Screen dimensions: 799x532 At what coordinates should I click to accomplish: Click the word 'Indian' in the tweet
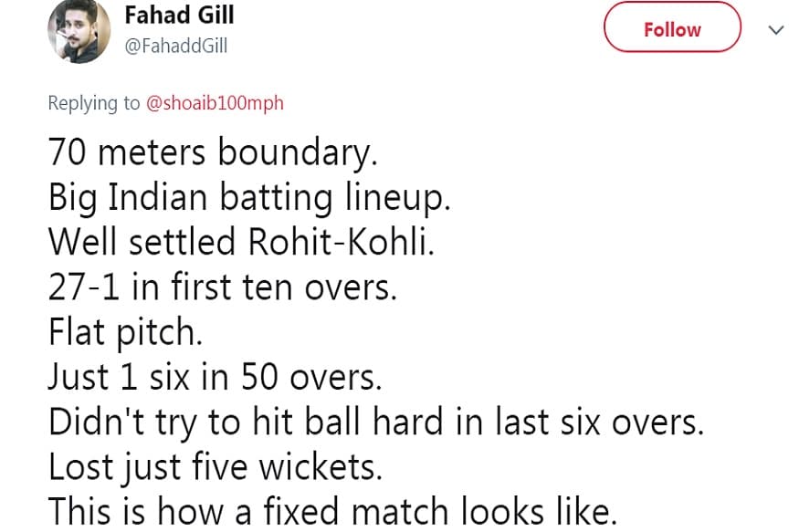click(x=157, y=196)
